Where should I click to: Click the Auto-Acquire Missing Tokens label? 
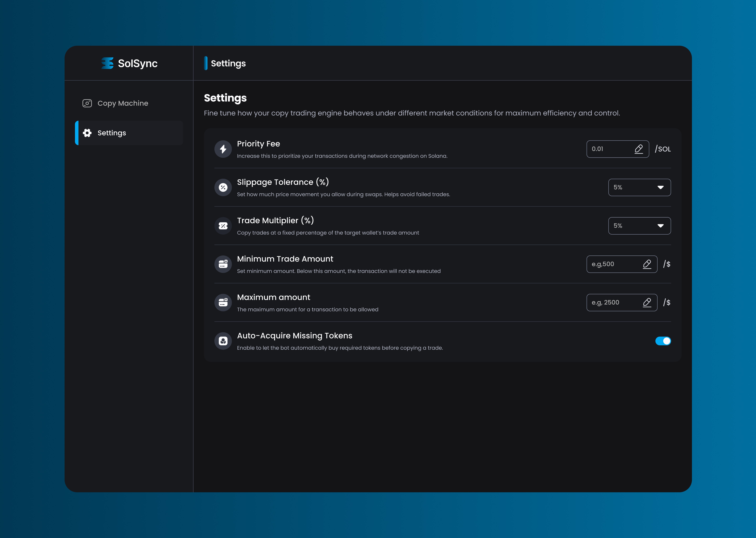295,336
